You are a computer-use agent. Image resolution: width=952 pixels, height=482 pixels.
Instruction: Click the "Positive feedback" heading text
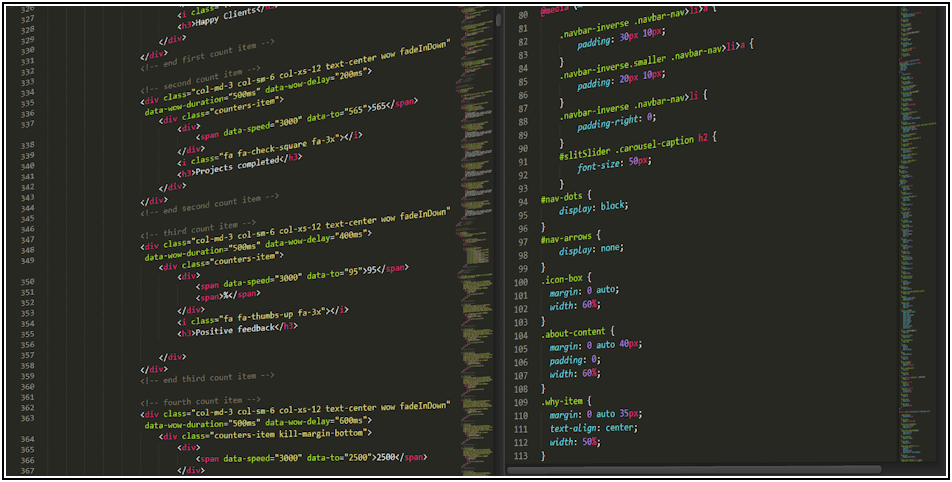237,326
